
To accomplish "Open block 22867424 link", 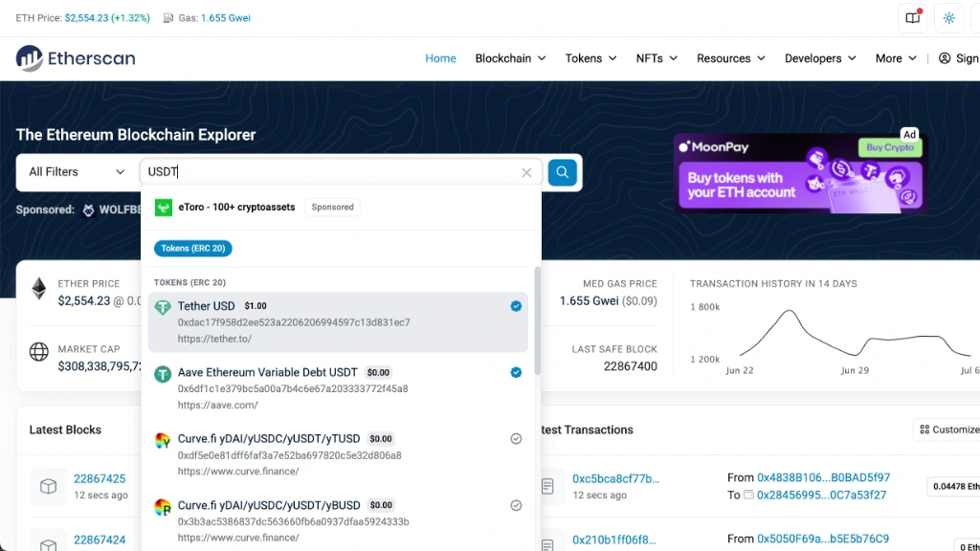I will [x=100, y=540].
